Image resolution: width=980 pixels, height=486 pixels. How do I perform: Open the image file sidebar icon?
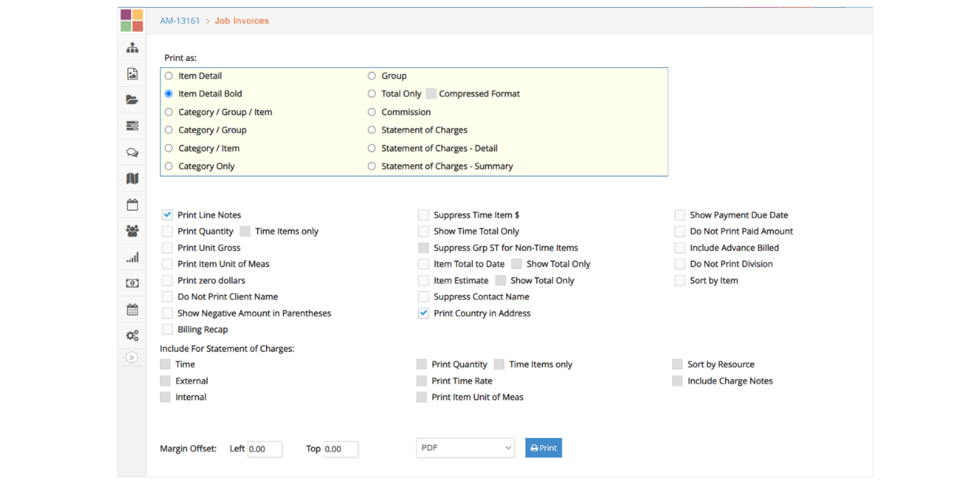[132, 74]
